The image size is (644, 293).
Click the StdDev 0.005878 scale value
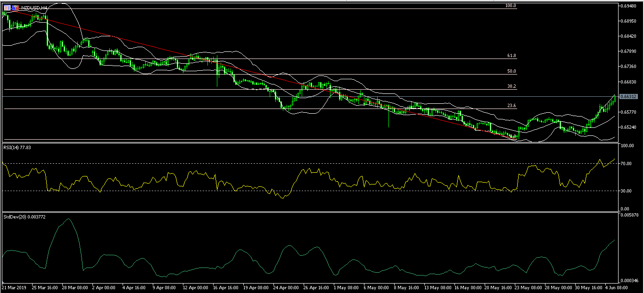click(x=630, y=215)
